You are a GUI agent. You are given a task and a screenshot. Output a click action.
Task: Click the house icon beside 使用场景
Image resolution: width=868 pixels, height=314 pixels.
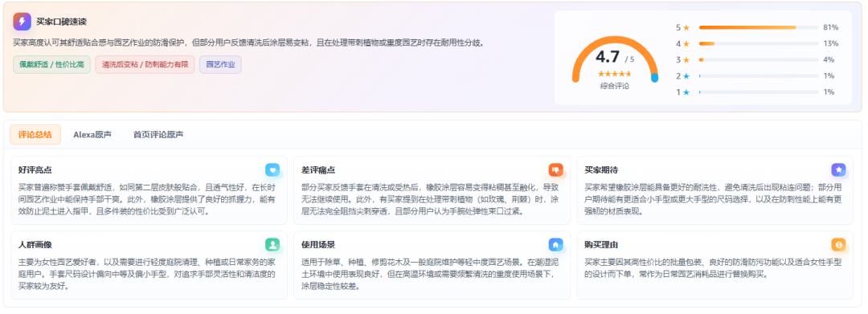tap(556, 244)
